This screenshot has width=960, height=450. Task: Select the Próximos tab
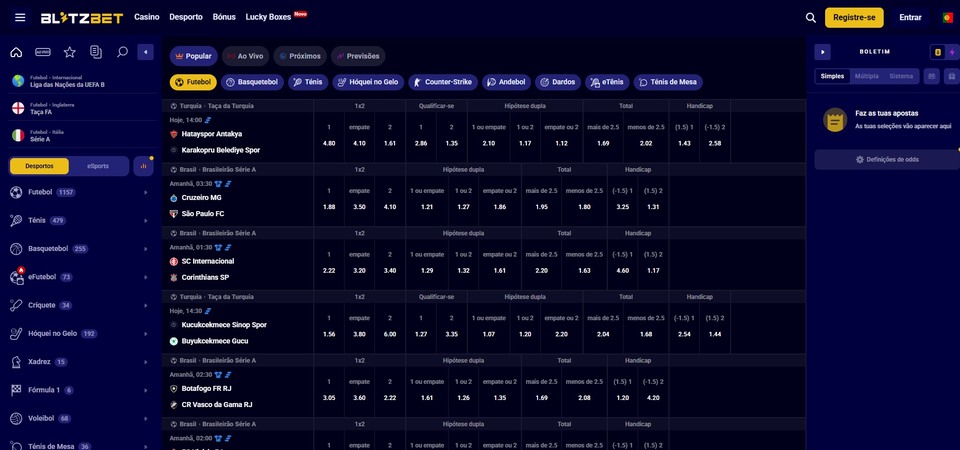coord(300,56)
